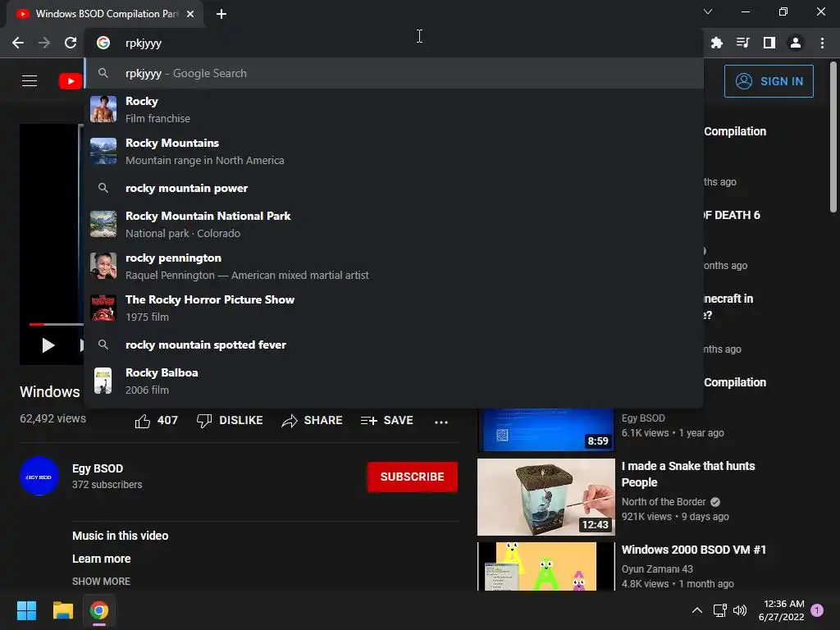Image resolution: width=840 pixels, height=630 pixels.
Task: Go back to the previous page
Action: [x=18, y=43]
